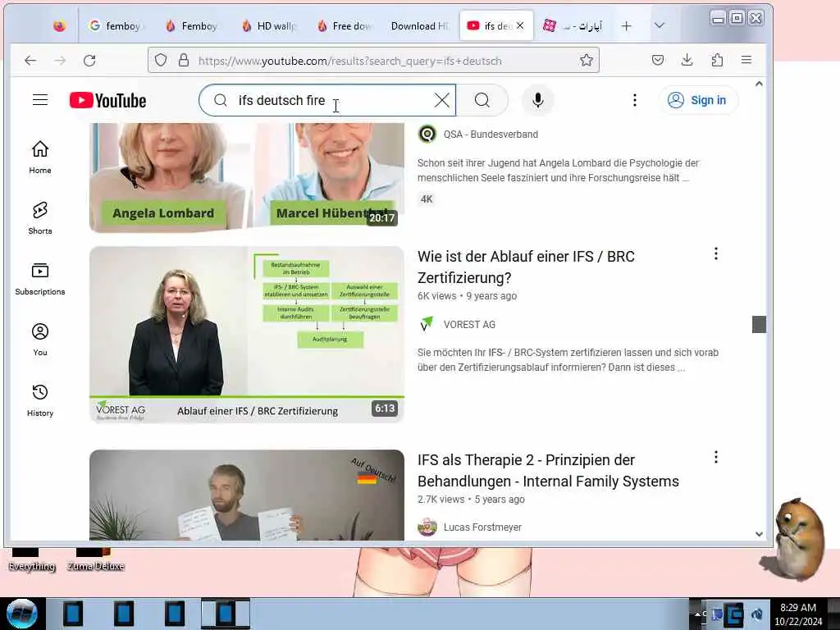The image size is (840, 630).
Task: Start voice search with the microphone icon
Action: (x=538, y=100)
